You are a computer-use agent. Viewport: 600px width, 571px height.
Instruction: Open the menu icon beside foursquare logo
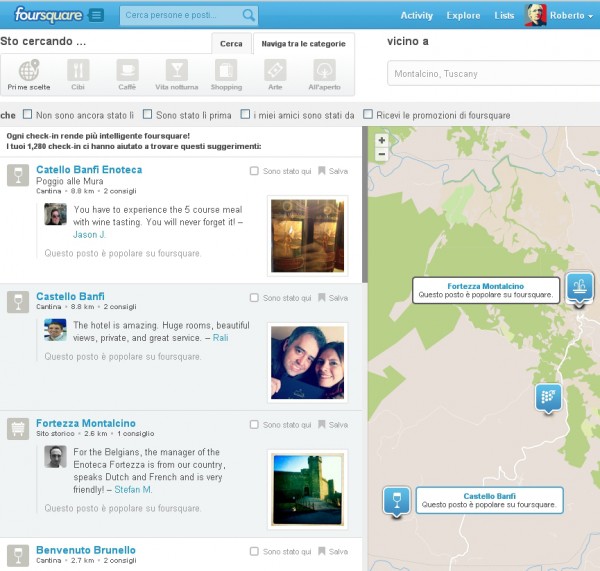click(97, 15)
